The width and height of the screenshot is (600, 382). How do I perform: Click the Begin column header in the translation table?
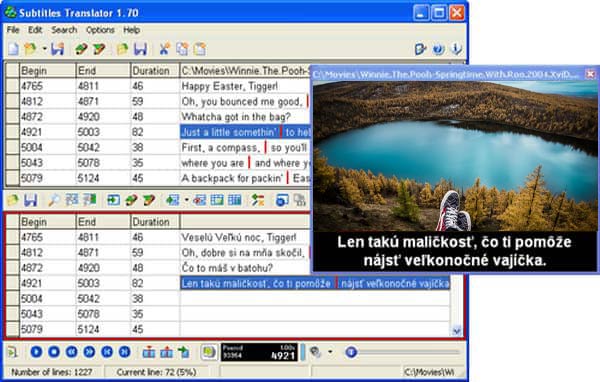click(48, 222)
